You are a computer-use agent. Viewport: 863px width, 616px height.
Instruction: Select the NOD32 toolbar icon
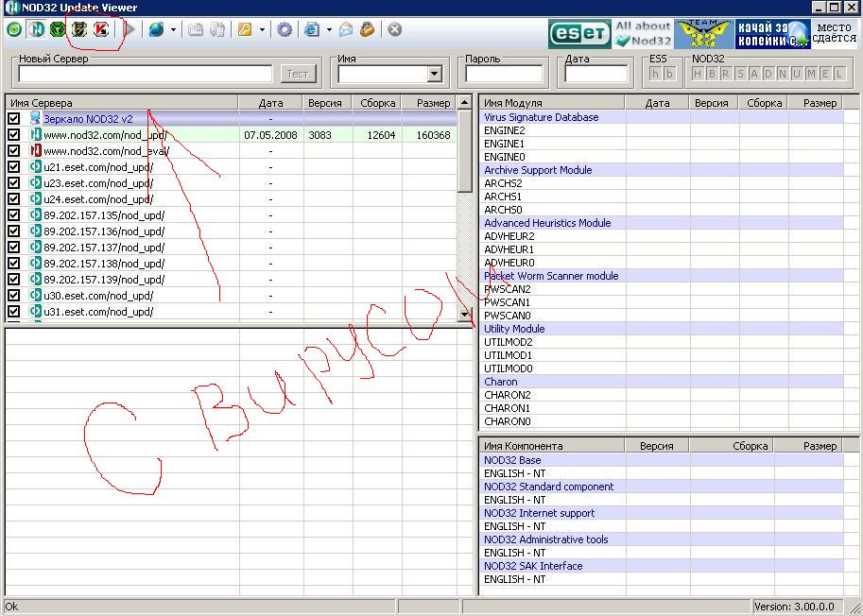point(36,29)
